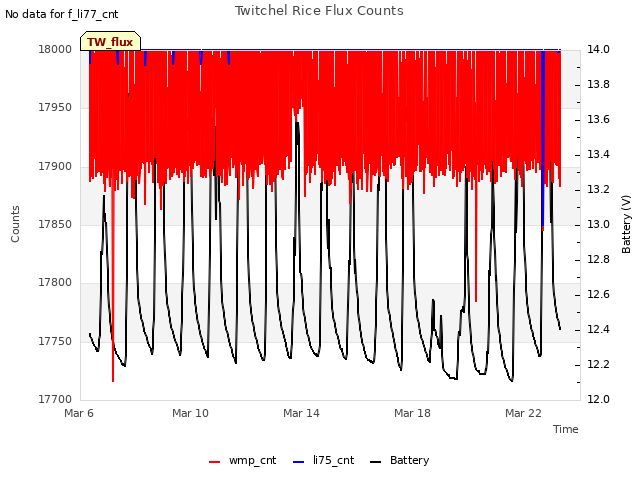Click the 12.4 battery tick label
Viewport: 640px width, 480px height.
[x=598, y=329]
